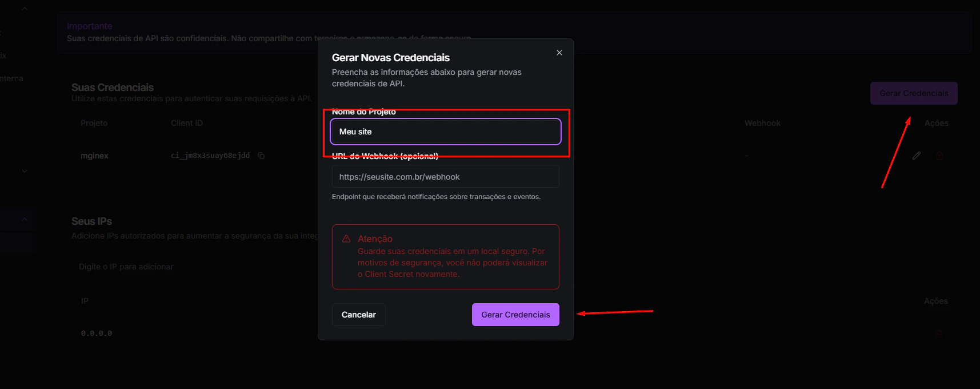The image size is (980, 389).
Task: Delete the mginex credential with the trash icon
Action: 939,156
